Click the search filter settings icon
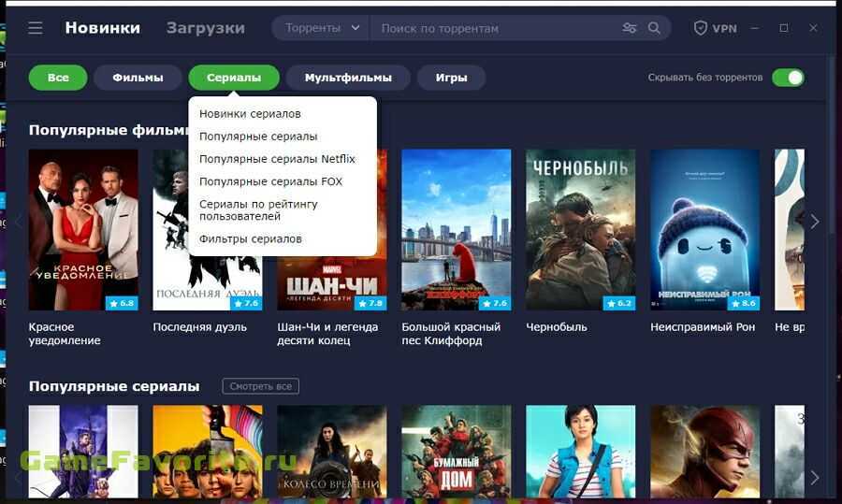 tap(630, 28)
